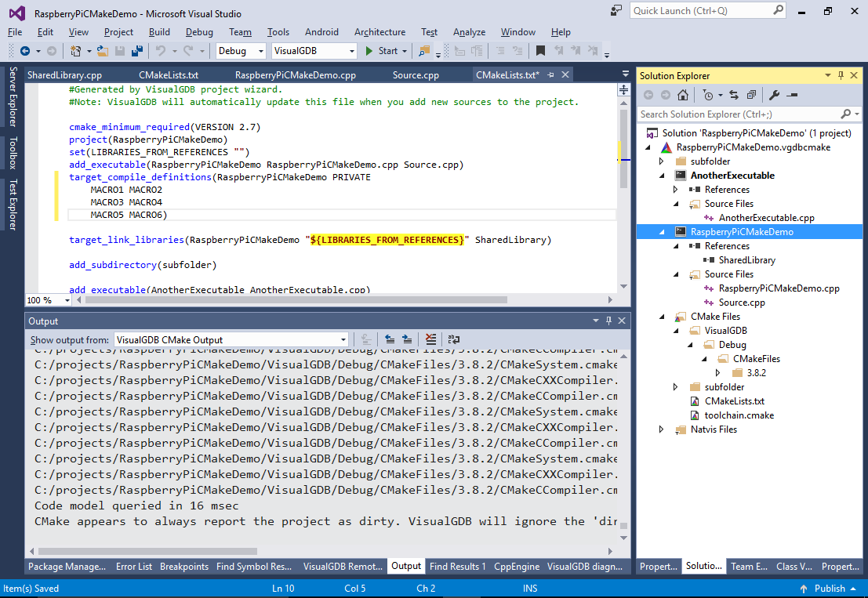868x598 pixels.
Task: Click the Find in Files toolbar icon
Action: [x=424, y=51]
